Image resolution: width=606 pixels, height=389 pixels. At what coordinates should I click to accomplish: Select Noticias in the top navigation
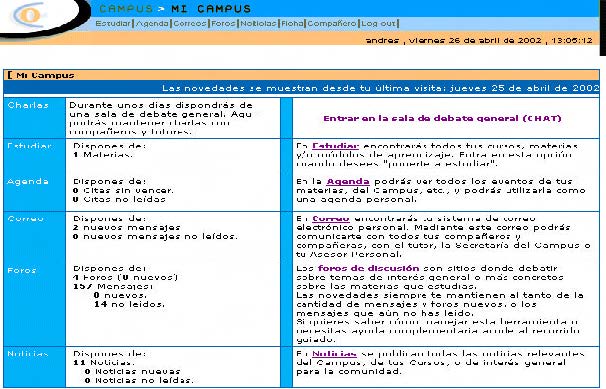coord(258,24)
